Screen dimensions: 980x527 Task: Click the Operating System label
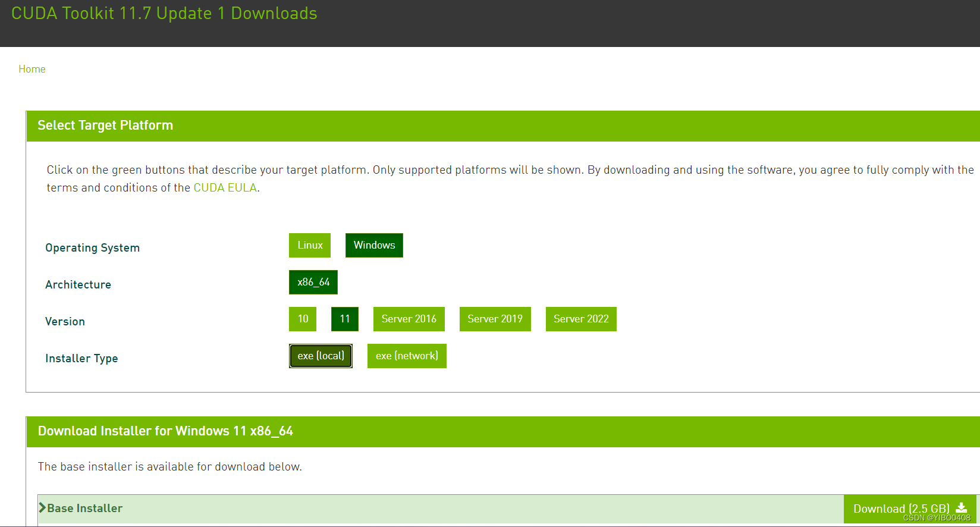pos(93,248)
